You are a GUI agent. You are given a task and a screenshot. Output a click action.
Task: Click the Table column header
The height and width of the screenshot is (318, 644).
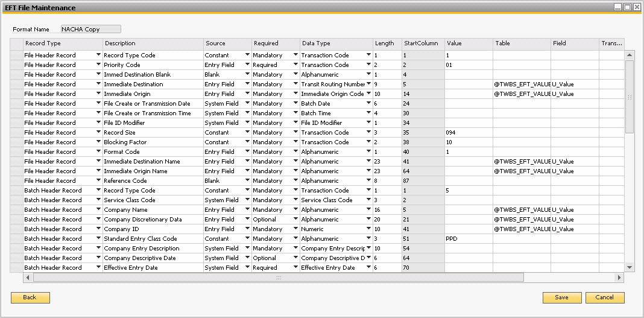click(522, 43)
